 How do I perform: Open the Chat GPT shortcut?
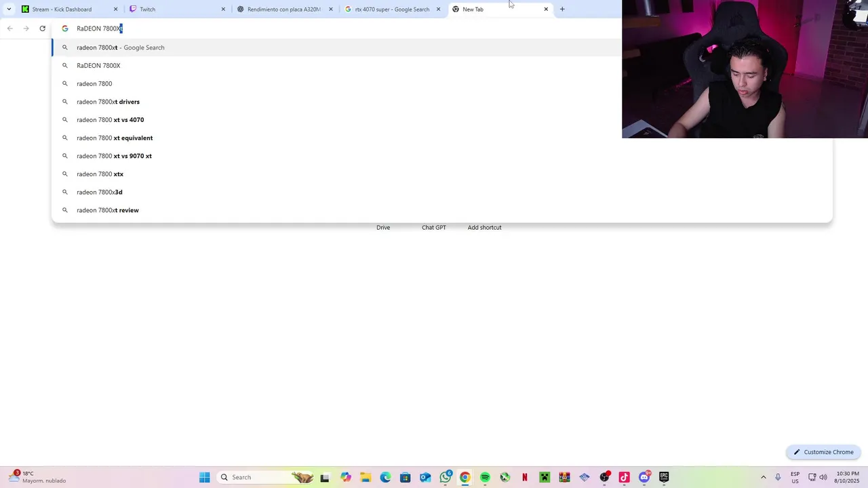434,228
